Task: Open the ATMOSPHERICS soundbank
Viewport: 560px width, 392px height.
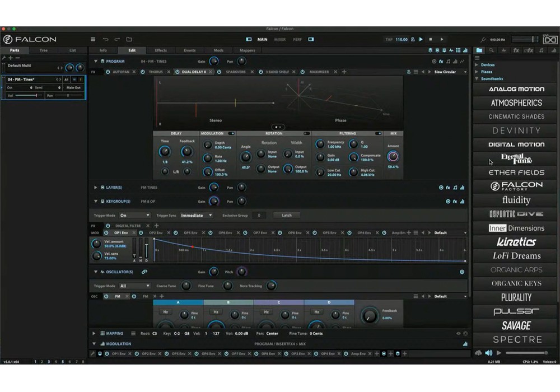Action: 516,103
